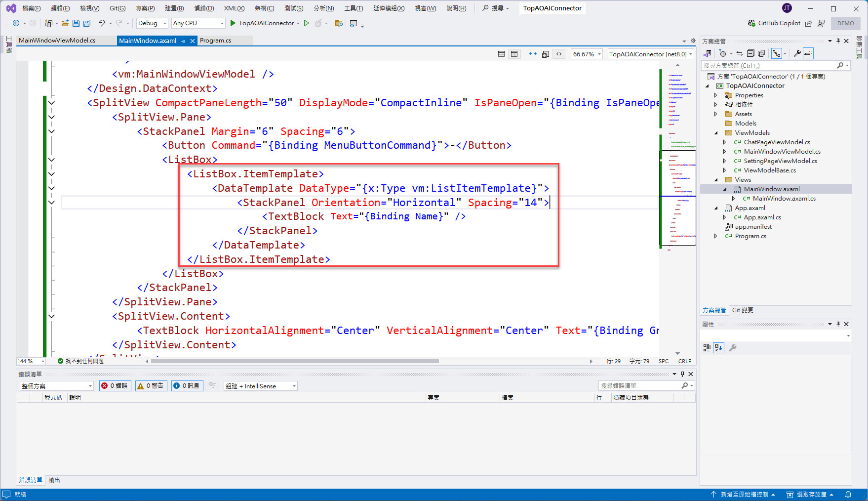Select app.manifest in Solution Explorer
The image size is (868, 501).
click(753, 227)
